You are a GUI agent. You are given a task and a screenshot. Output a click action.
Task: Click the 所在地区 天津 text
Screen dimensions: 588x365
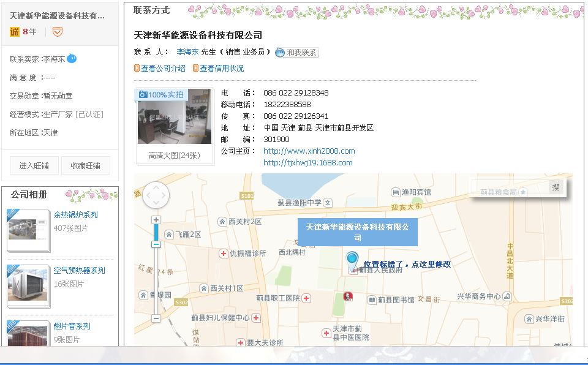coord(34,133)
